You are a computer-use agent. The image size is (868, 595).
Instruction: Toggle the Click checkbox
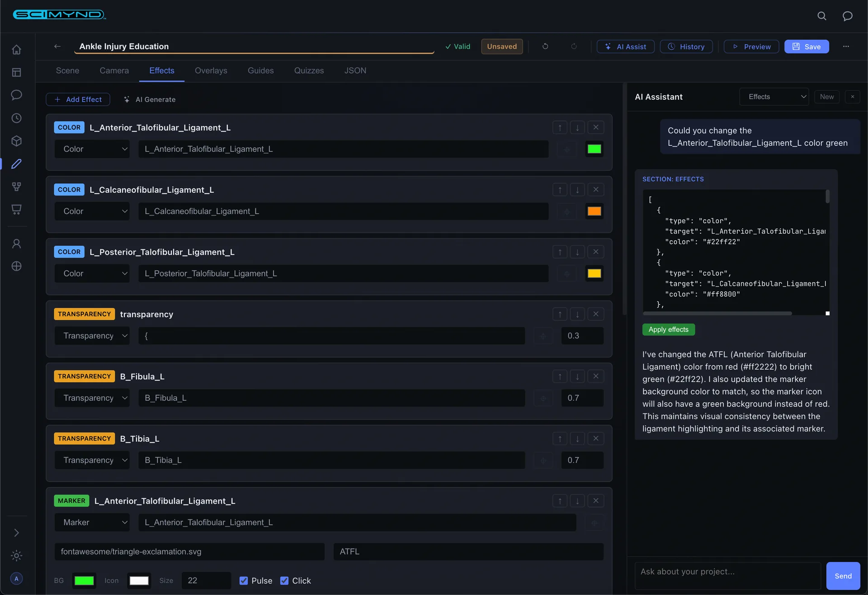point(284,581)
